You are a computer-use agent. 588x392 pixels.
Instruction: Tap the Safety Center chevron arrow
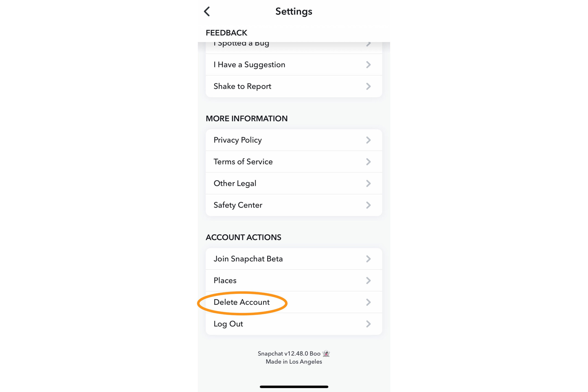click(368, 205)
